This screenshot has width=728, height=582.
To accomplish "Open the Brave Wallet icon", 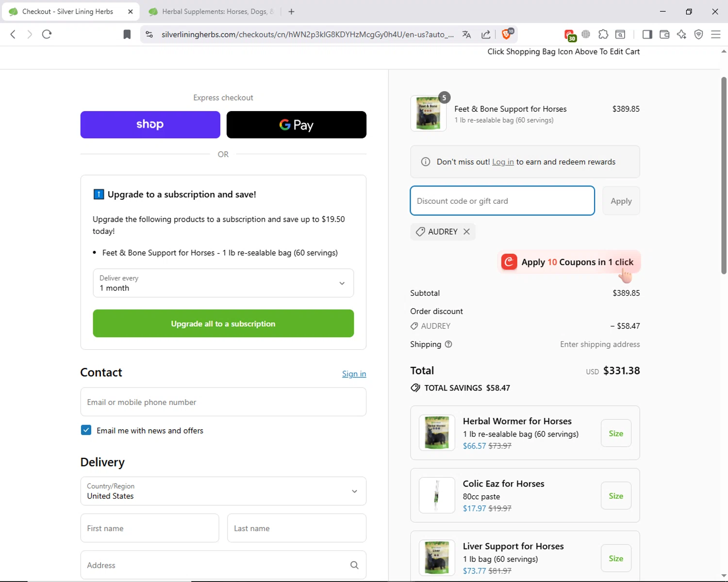I will pyautogui.click(x=664, y=34).
